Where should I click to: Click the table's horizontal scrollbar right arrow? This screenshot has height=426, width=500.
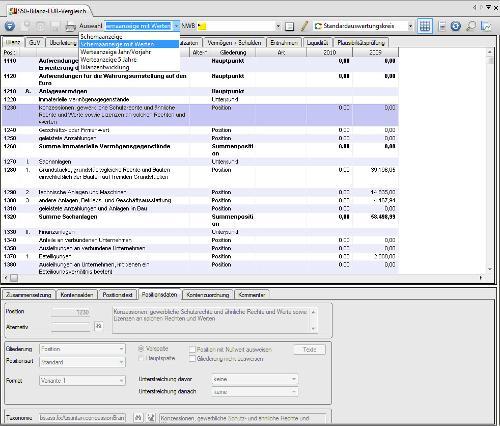pyautogui.click(x=481, y=277)
